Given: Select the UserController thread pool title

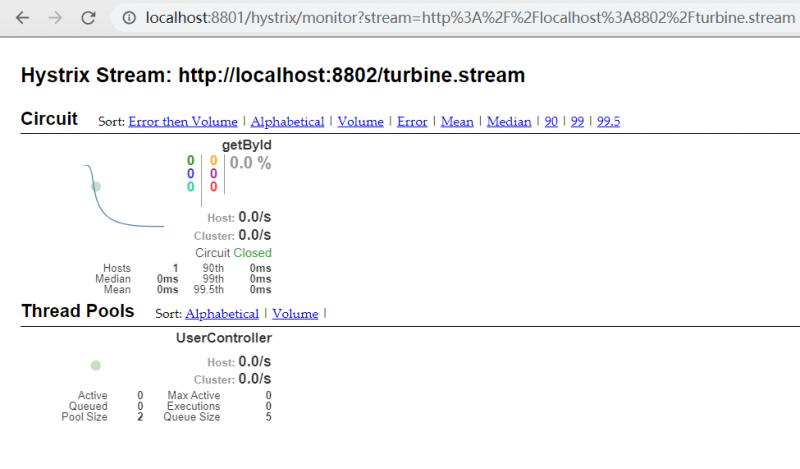Looking at the screenshot, I should click(x=224, y=338).
